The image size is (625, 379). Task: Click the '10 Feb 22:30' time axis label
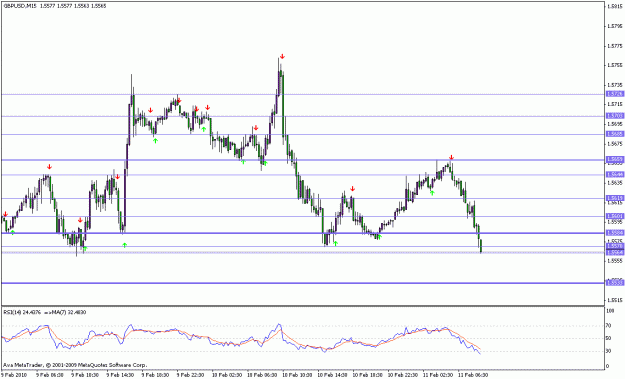pyautogui.click(x=403, y=375)
